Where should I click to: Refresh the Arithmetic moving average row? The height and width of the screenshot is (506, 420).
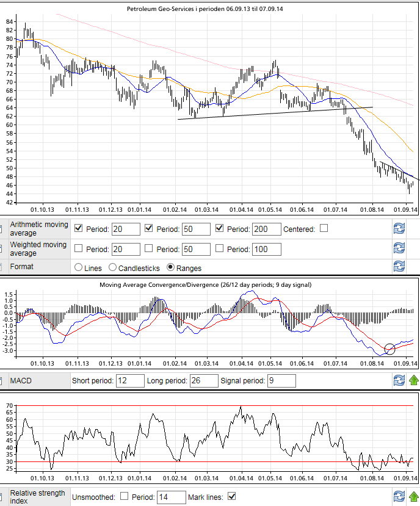click(399, 229)
